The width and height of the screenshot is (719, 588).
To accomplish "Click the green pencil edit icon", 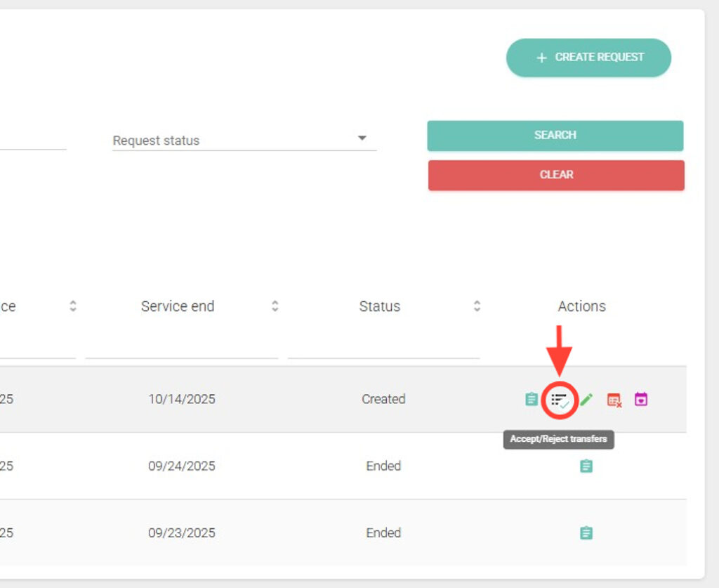I will click(x=586, y=400).
